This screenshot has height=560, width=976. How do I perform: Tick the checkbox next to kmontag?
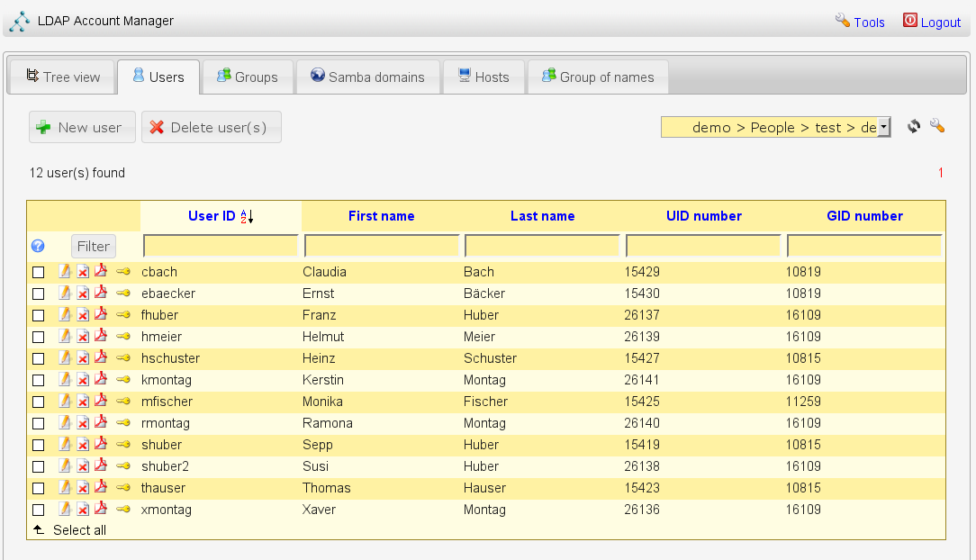39,380
